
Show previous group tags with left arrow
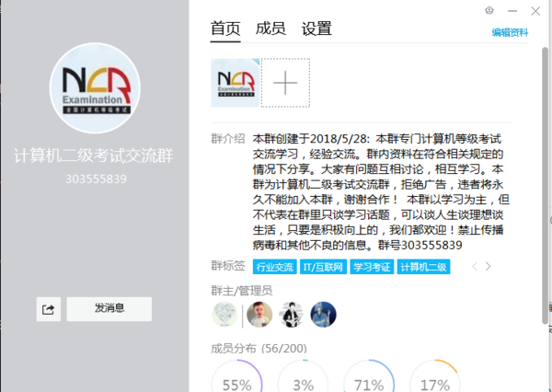(475, 267)
